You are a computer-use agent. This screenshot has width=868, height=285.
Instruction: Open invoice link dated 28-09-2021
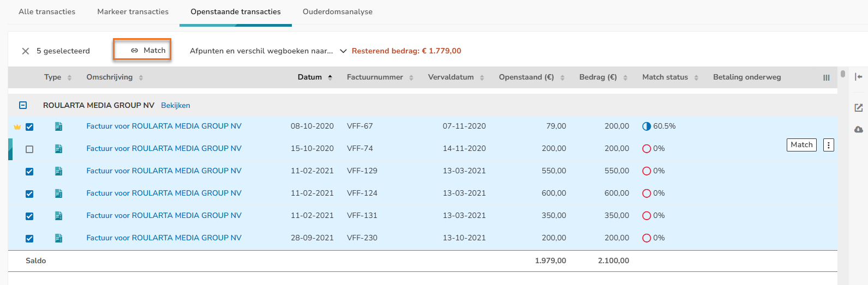(164, 238)
